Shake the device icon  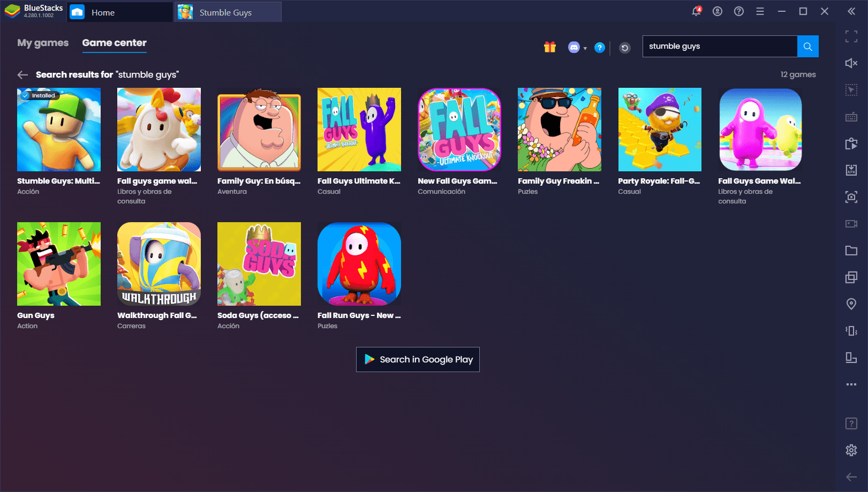[851, 331]
